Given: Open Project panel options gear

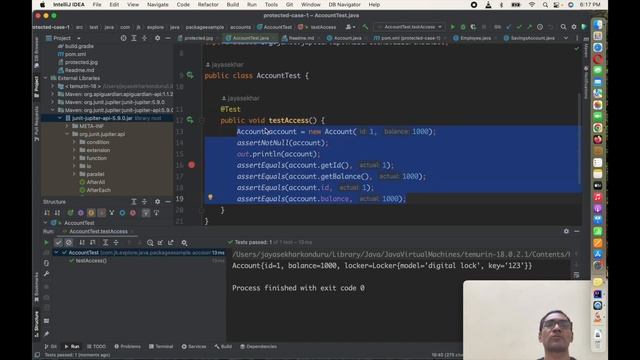Looking at the screenshot, I should tap(157, 38).
